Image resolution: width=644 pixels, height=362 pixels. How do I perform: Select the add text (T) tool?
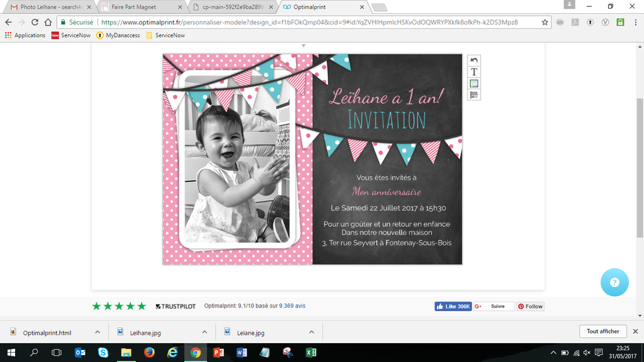pos(474,72)
